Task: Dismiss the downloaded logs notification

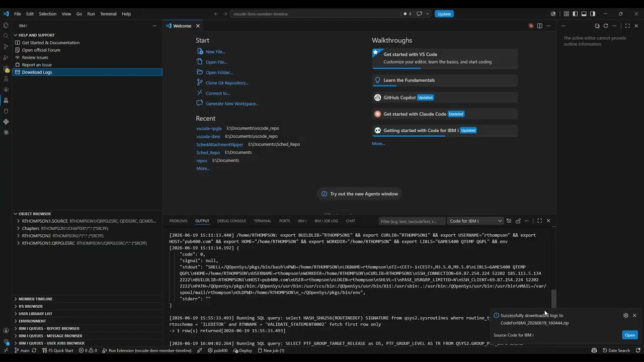Action: coord(634,315)
